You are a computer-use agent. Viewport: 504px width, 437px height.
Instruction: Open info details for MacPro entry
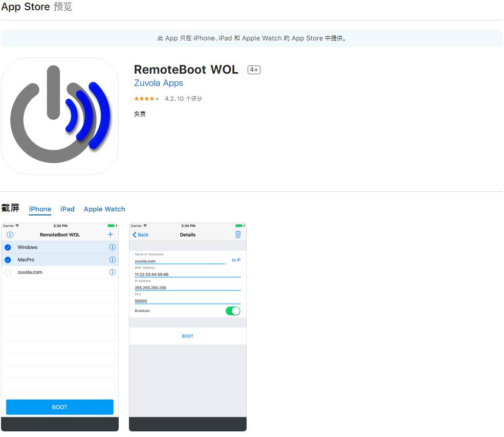pos(113,260)
